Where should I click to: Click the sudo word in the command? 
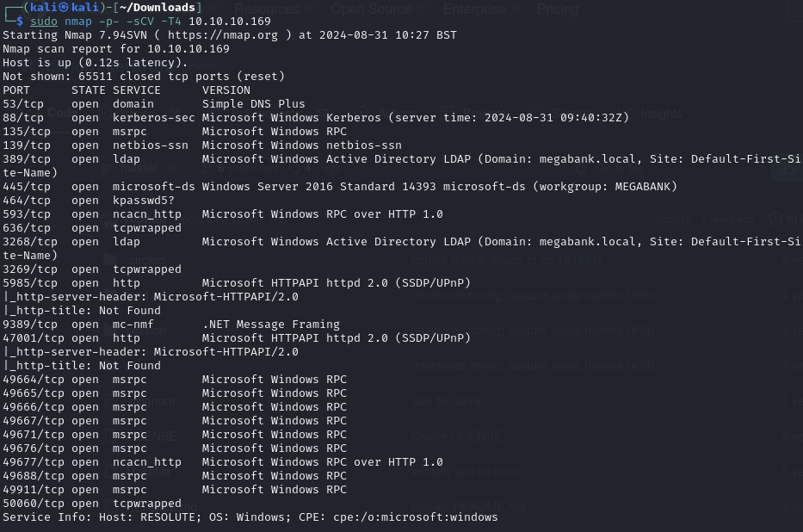tap(43, 22)
